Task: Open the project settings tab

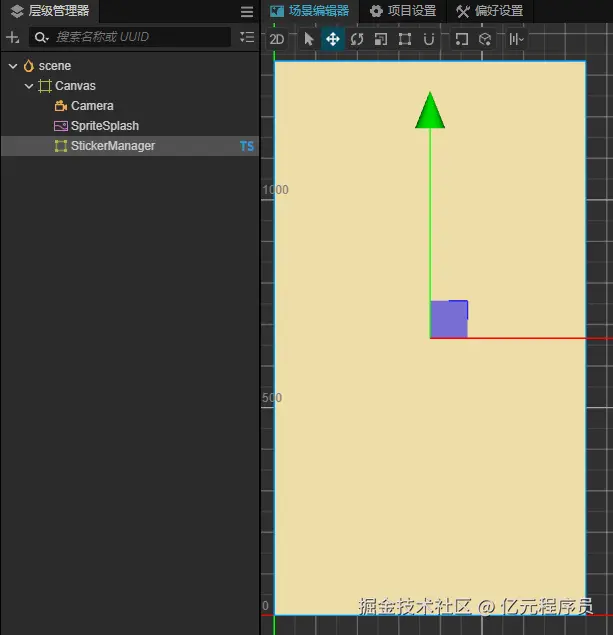Action: pos(403,11)
